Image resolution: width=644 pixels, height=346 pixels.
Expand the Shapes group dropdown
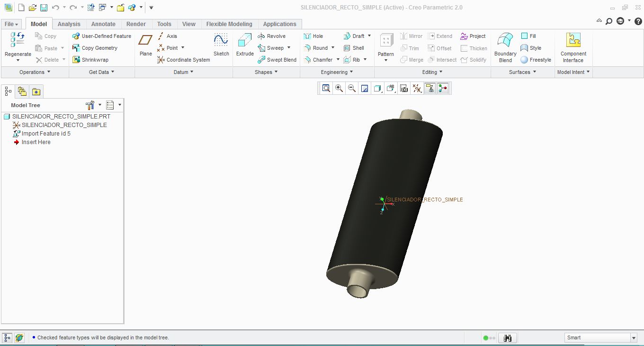pyautogui.click(x=266, y=72)
